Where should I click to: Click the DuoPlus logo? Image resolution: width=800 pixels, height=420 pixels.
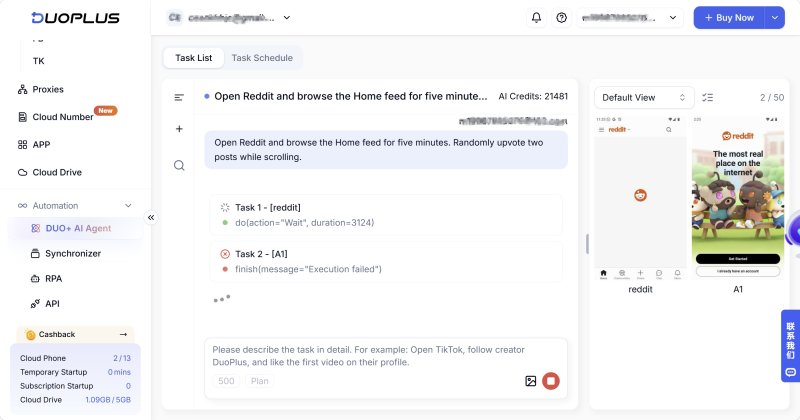(x=76, y=18)
